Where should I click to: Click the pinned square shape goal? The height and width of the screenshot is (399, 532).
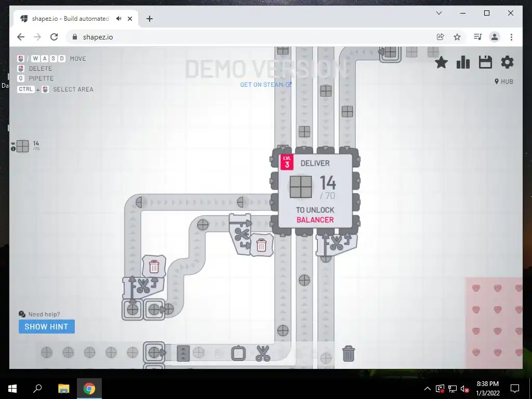(x=23, y=146)
